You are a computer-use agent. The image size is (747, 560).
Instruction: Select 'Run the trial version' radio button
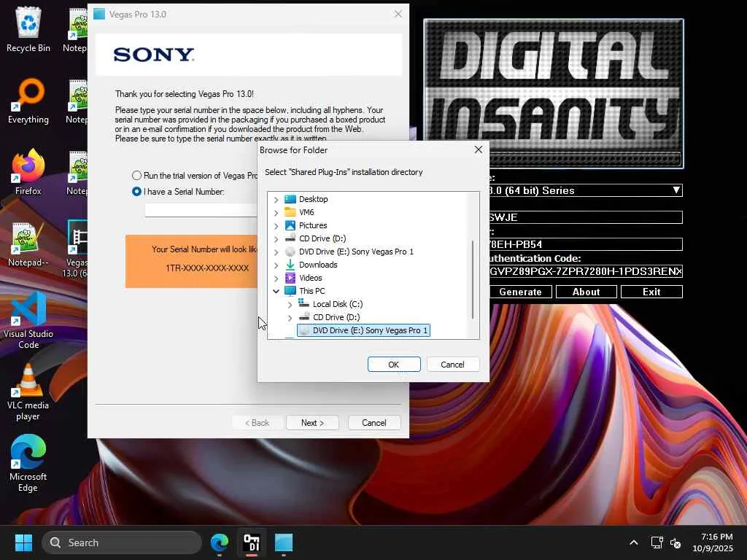pos(136,175)
